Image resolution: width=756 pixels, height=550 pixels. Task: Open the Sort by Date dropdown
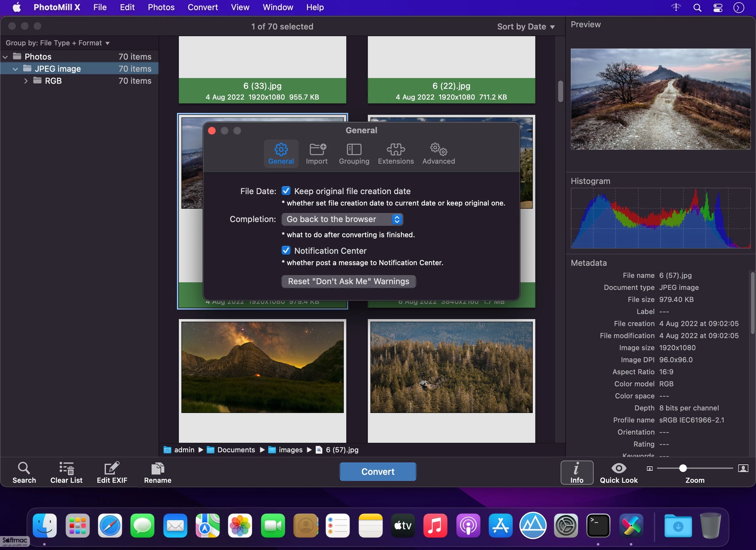point(526,26)
